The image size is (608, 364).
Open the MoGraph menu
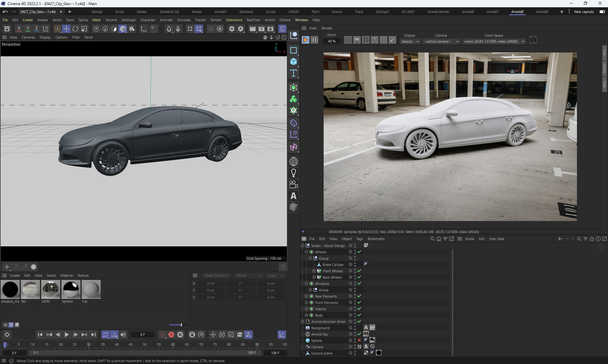(x=129, y=20)
